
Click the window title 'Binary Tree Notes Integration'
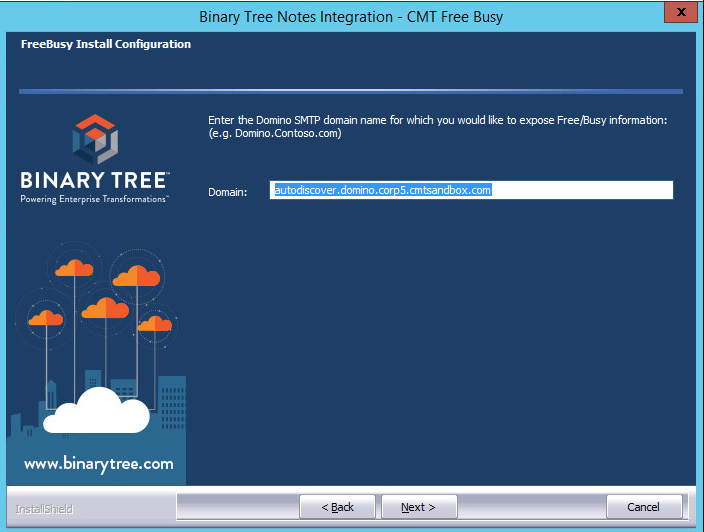(296, 17)
